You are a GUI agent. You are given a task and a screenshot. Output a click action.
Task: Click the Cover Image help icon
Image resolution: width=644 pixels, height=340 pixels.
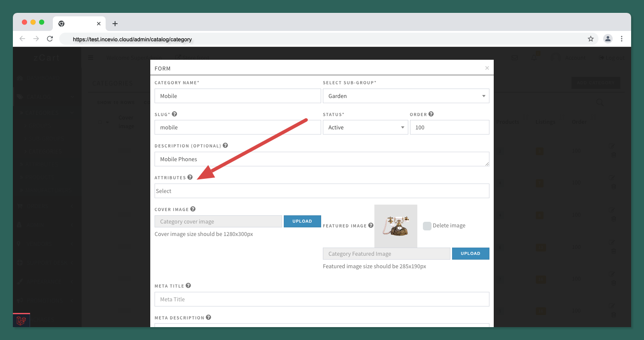[193, 209]
